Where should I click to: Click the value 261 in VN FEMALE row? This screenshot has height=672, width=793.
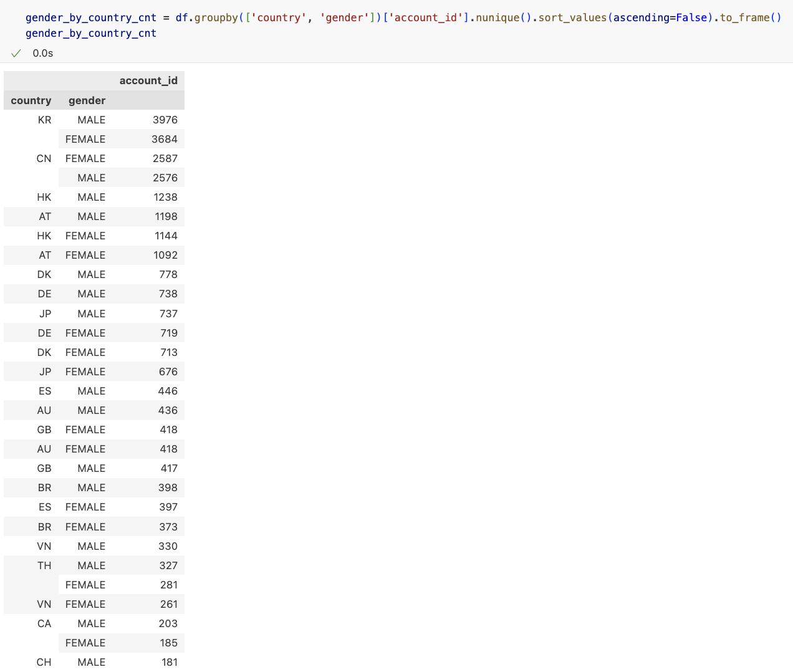click(x=169, y=604)
